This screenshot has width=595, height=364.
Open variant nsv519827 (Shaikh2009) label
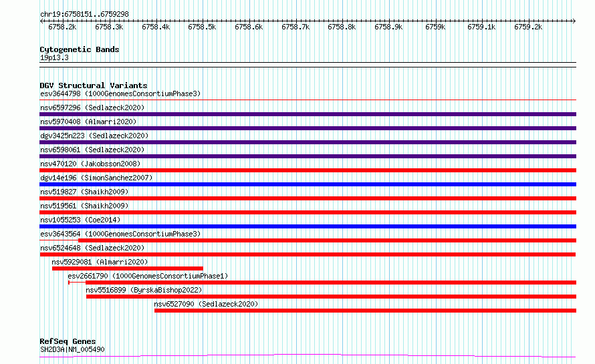tap(84, 192)
